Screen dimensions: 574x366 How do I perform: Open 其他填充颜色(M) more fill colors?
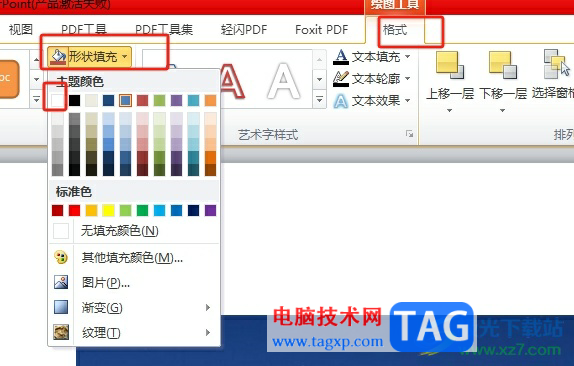click(x=134, y=258)
